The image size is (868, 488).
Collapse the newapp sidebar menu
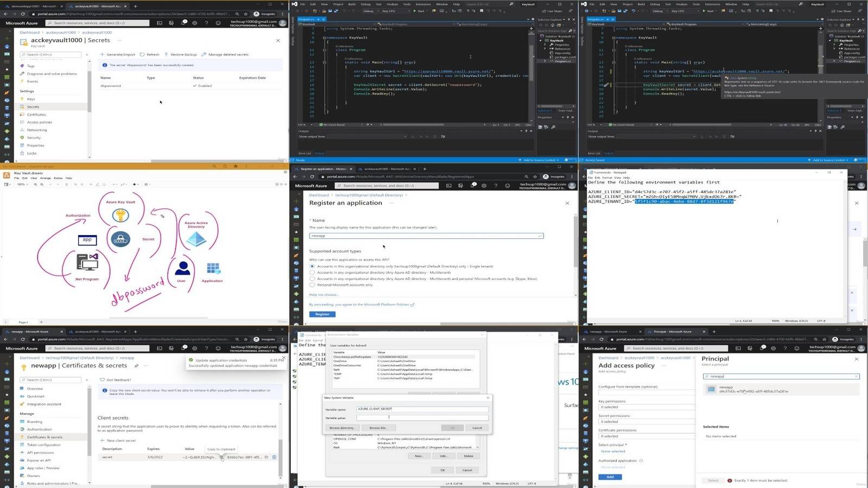(87, 379)
